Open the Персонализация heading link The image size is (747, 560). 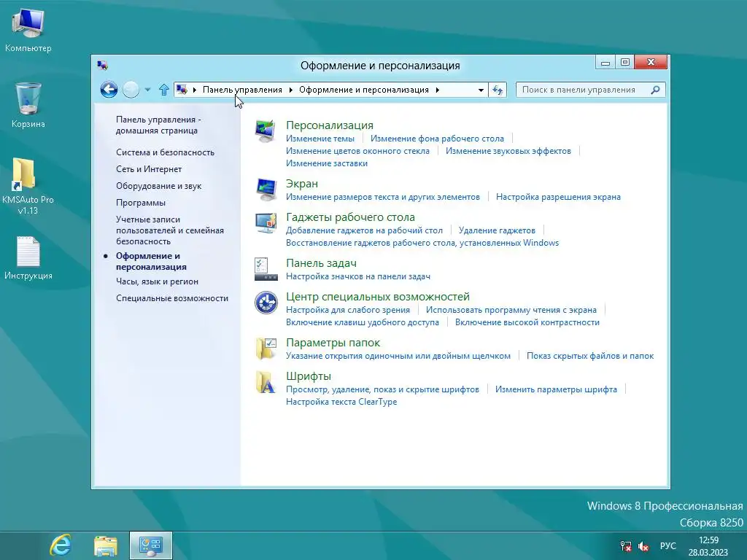[x=330, y=125]
